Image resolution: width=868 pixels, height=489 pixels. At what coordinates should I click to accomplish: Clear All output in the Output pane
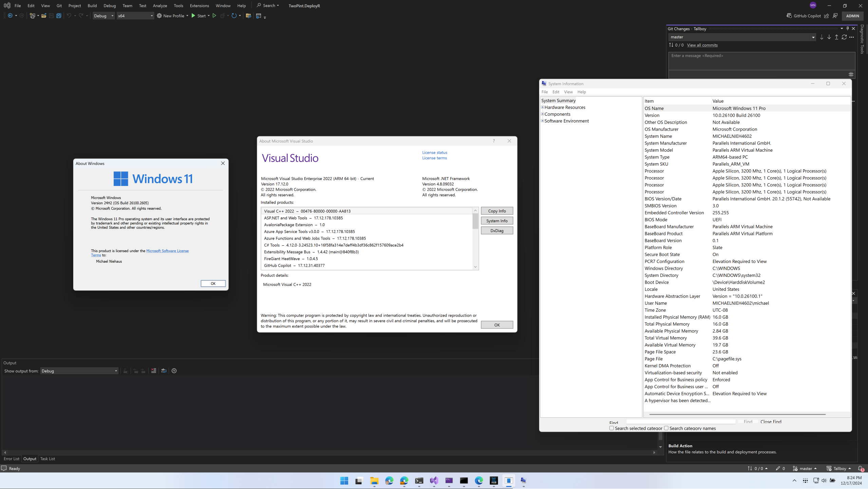click(x=153, y=371)
